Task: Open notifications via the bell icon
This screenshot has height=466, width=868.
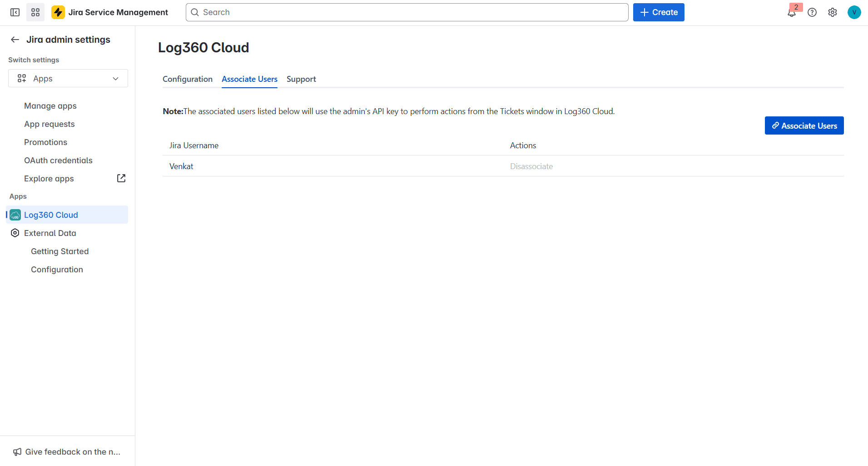Action: 791,12
